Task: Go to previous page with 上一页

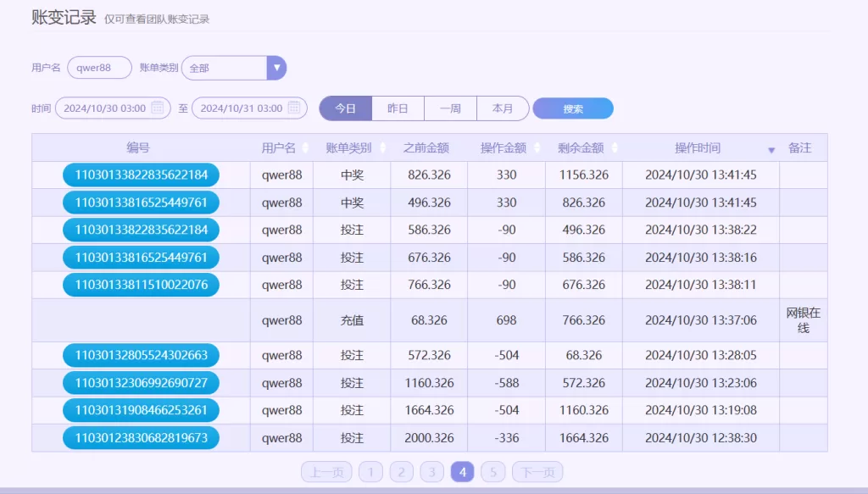Action: click(x=326, y=472)
